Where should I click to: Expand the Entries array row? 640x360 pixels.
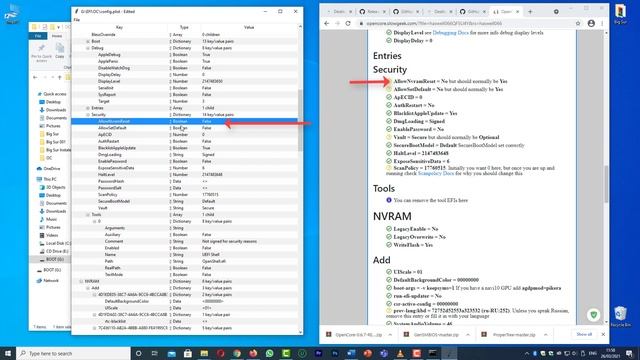click(88, 108)
